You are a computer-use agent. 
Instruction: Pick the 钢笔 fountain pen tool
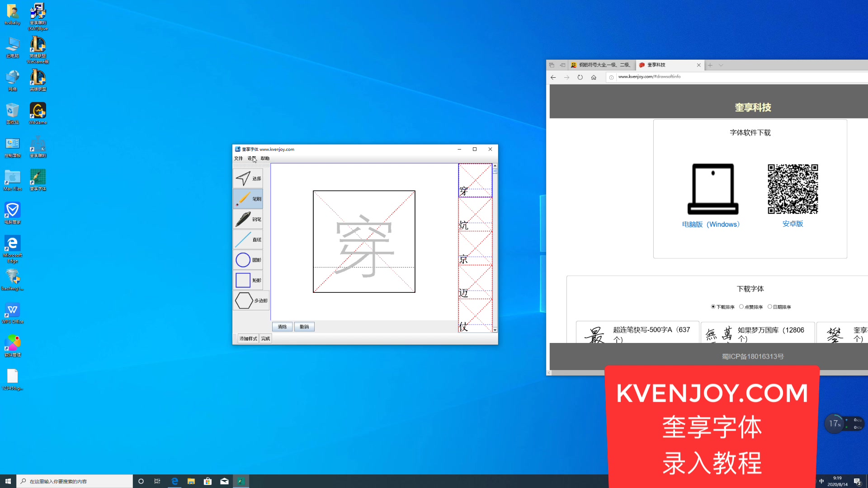pyautogui.click(x=248, y=219)
